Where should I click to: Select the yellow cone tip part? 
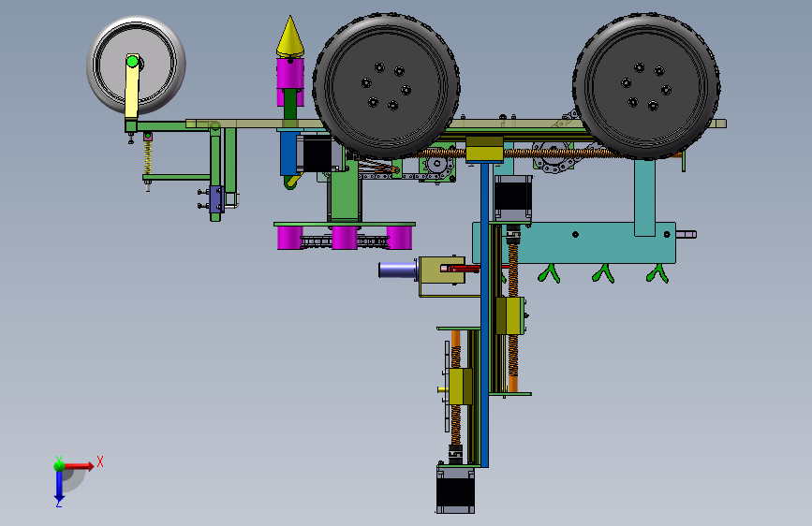[290, 37]
